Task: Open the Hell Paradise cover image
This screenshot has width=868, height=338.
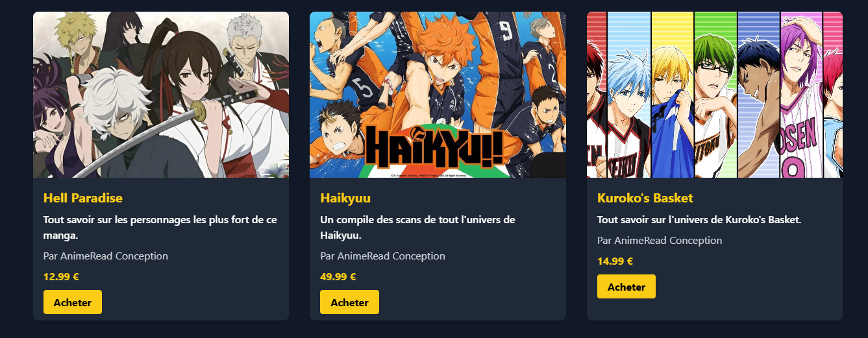Action: pyautogui.click(x=161, y=95)
